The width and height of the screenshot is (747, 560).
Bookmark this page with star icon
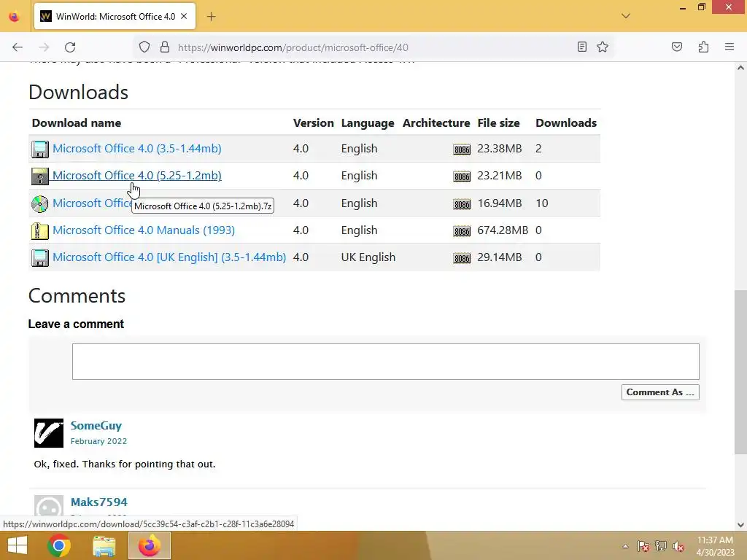click(603, 47)
